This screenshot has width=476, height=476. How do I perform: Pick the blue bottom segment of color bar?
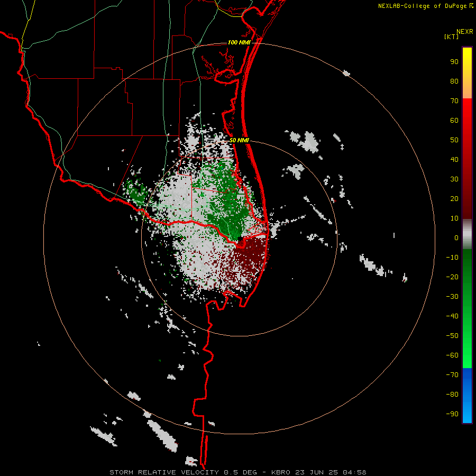[x=467, y=395]
